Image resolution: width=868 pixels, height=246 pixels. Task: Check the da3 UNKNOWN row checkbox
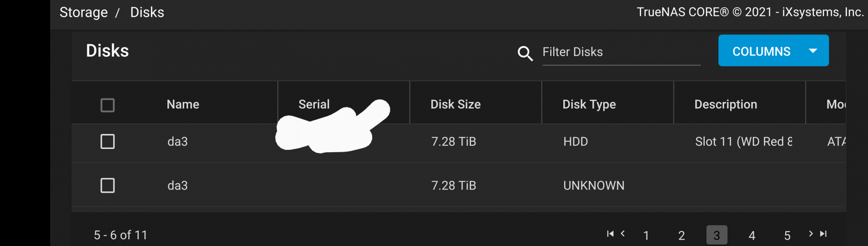[108, 186]
